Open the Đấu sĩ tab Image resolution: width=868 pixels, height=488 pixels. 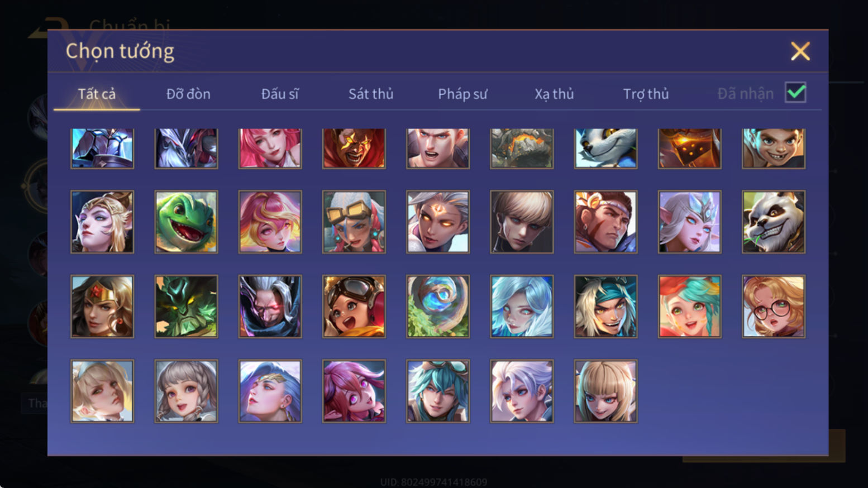(280, 94)
